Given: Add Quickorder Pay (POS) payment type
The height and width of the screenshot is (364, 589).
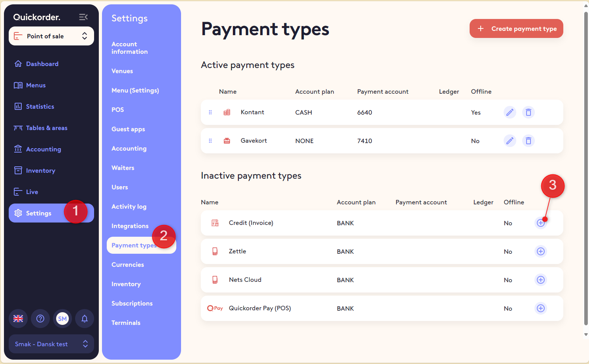Looking at the screenshot, I should point(541,308).
